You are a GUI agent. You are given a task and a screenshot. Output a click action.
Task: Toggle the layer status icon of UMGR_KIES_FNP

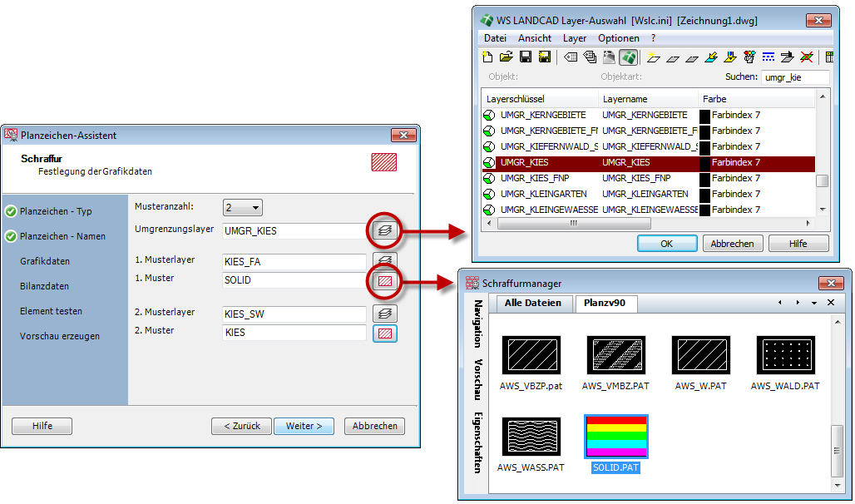tap(490, 178)
